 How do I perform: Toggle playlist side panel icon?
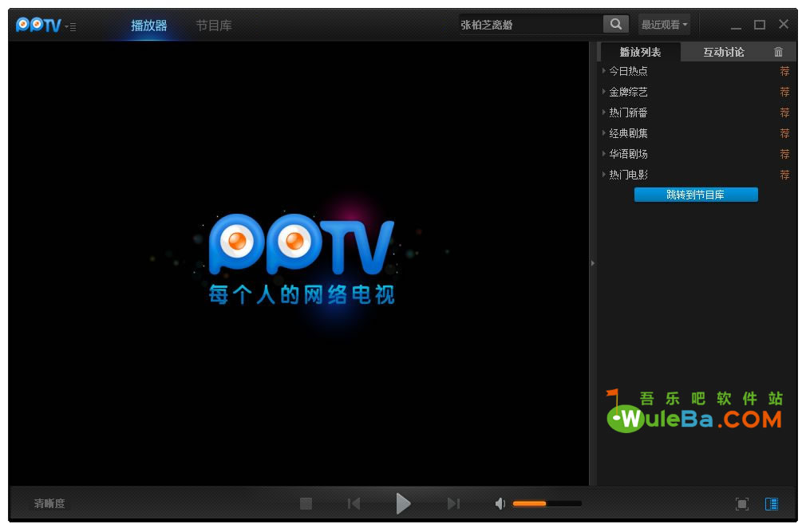click(x=772, y=504)
